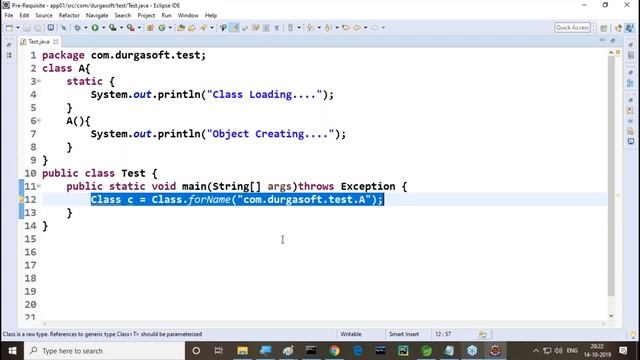Expand the Search dropdown arrow
Viewport: 640px width, 360px height.
point(211,28)
